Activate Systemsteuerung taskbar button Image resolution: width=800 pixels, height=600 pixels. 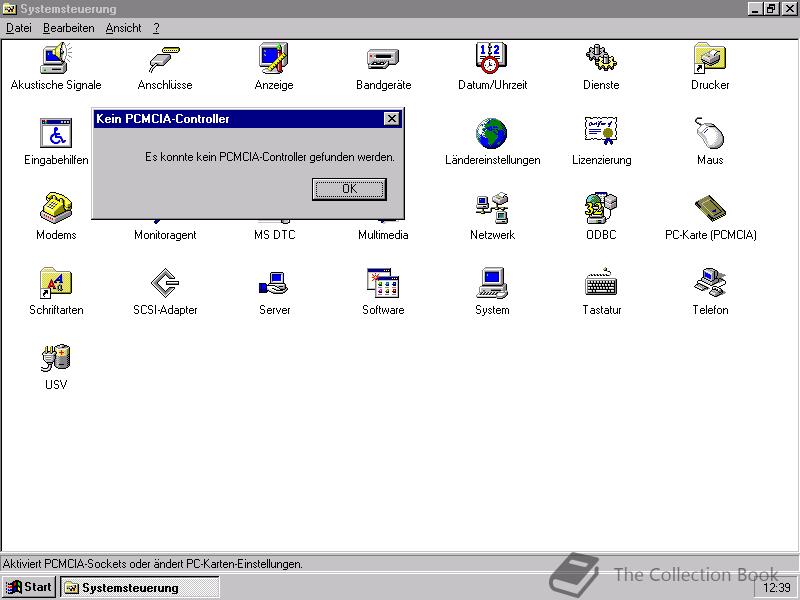(x=140, y=587)
